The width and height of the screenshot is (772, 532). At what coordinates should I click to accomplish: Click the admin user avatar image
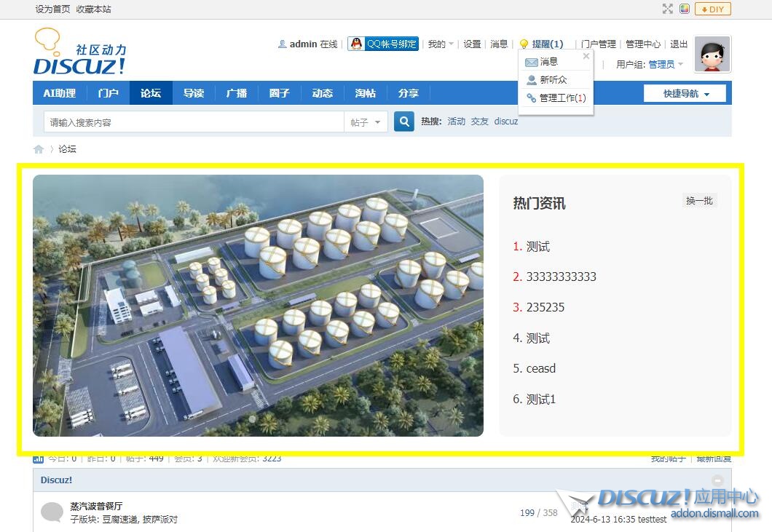coord(712,54)
